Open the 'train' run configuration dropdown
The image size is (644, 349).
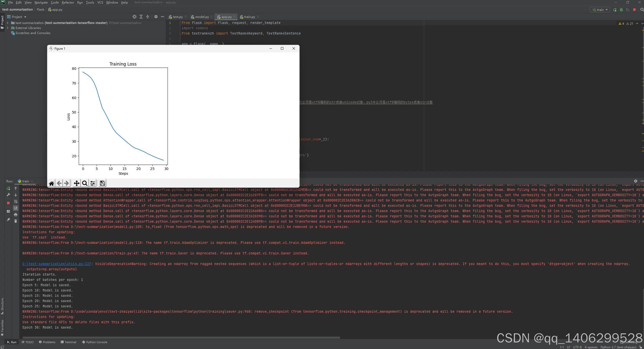pos(600,10)
